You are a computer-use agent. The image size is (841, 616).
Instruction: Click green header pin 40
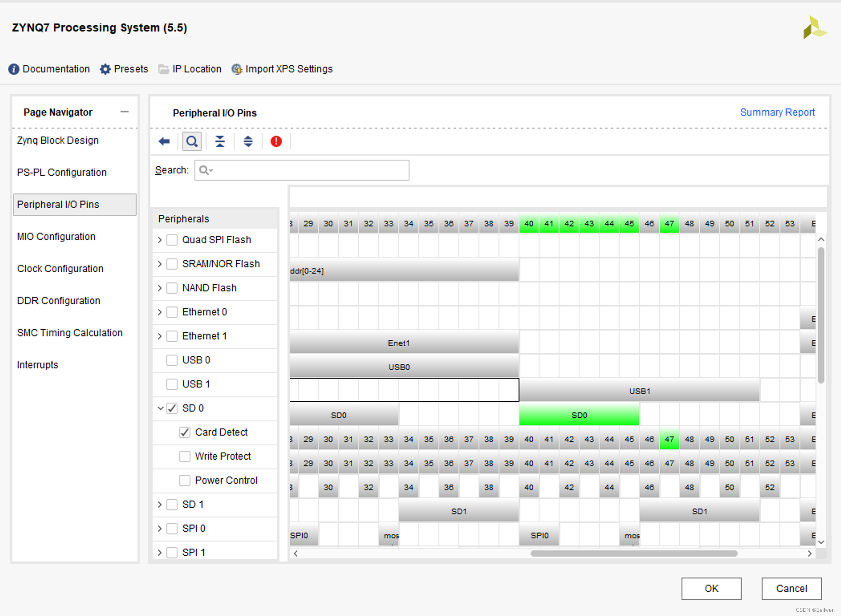529,223
